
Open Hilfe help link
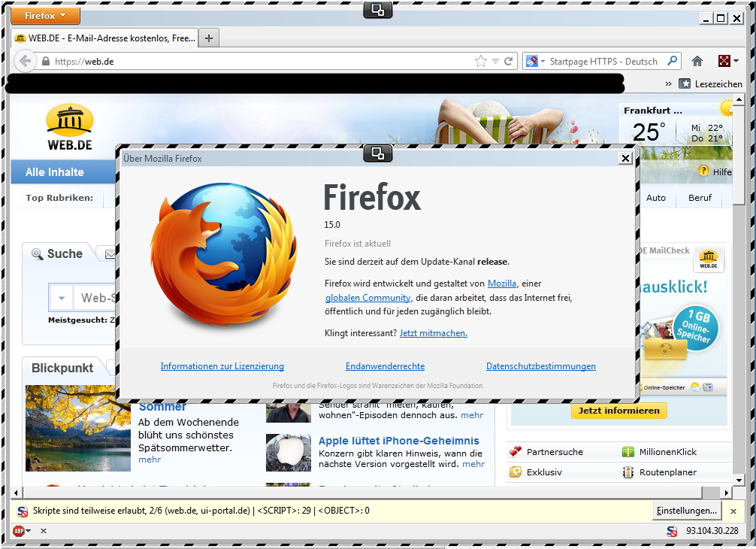[721, 172]
